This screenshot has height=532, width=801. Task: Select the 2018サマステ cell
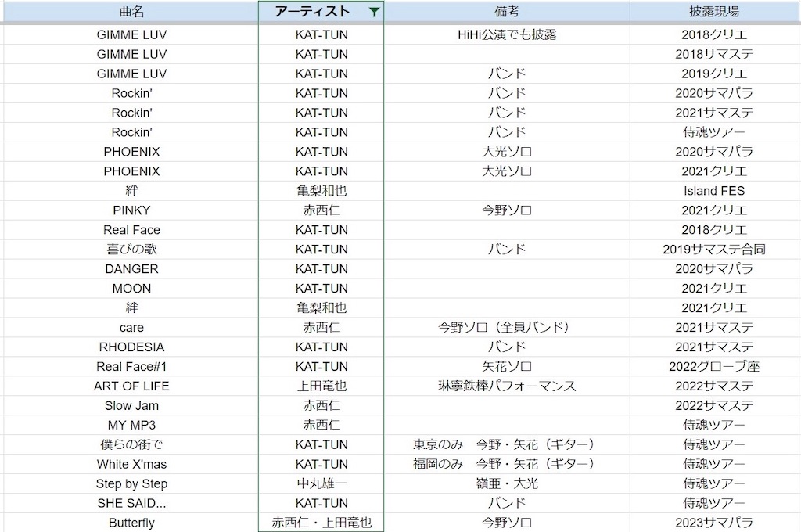[x=714, y=54]
